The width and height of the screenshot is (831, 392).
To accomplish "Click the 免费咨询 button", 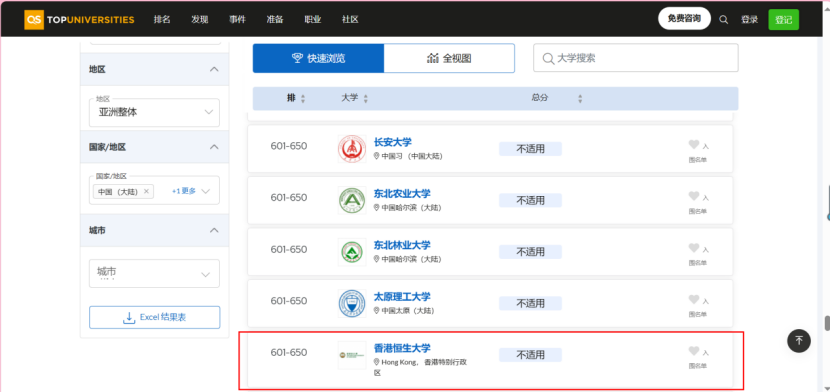I will coord(684,19).
